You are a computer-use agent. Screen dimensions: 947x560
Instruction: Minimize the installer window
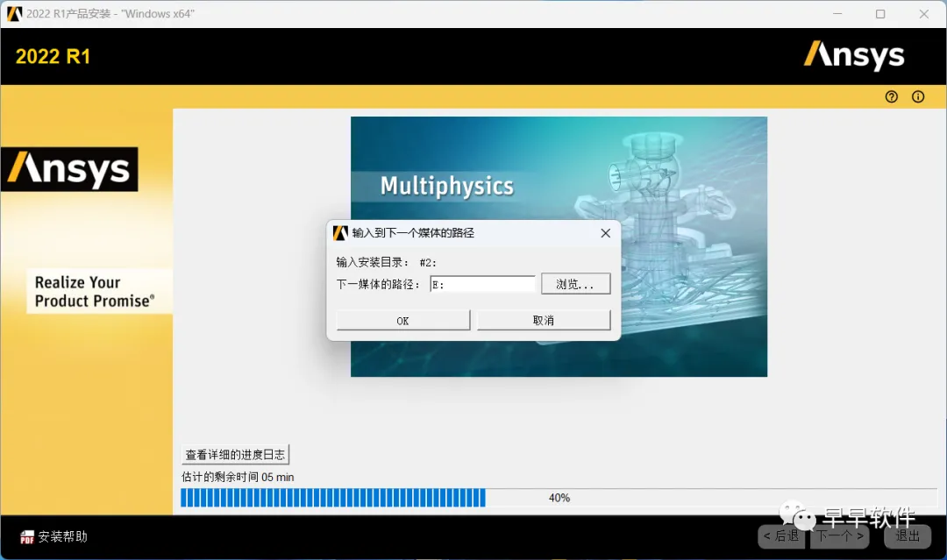coord(837,14)
